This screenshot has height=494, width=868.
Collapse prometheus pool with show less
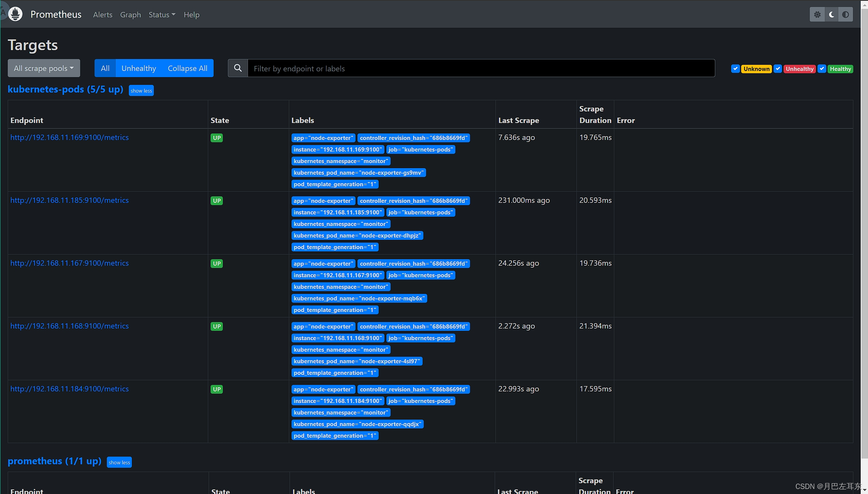coord(119,462)
